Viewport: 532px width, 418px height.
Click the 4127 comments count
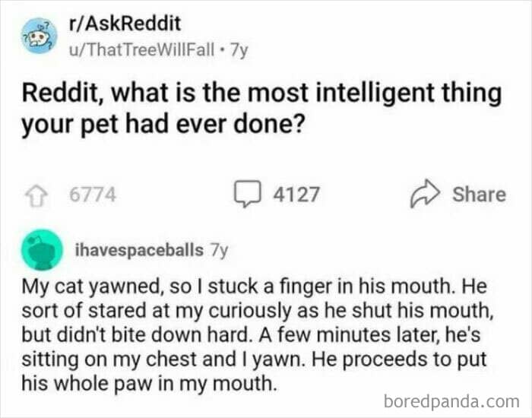(296, 195)
